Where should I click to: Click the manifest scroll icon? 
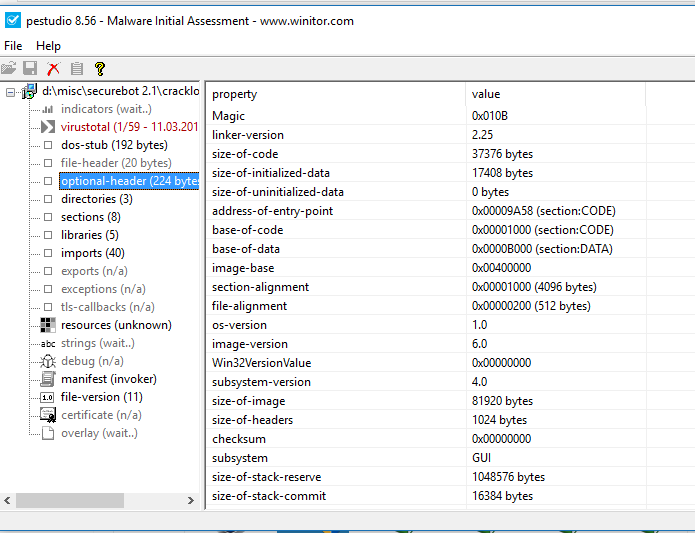(47, 379)
